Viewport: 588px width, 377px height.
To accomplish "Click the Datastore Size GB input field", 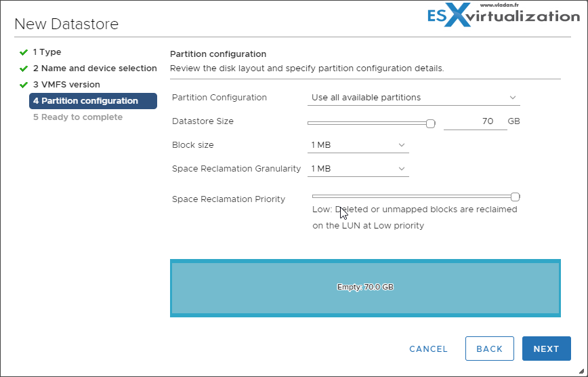I will [x=476, y=122].
